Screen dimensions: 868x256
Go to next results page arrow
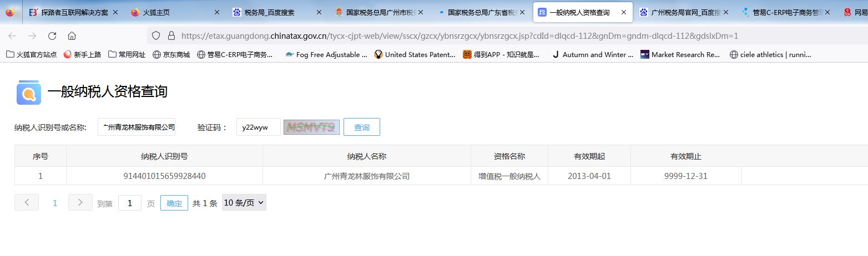pyautogui.click(x=80, y=203)
